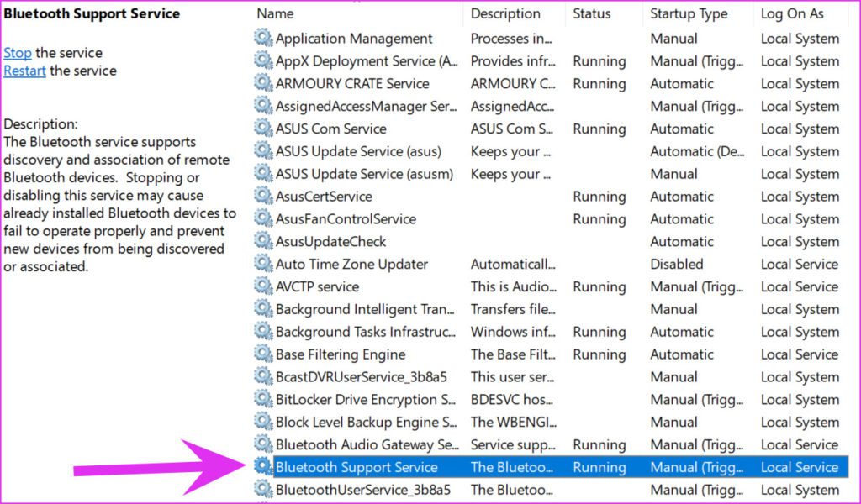The image size is (861, 504).
Task: Click the BluetoothUserService_3b8a5 icon
Action: [261, 490]
